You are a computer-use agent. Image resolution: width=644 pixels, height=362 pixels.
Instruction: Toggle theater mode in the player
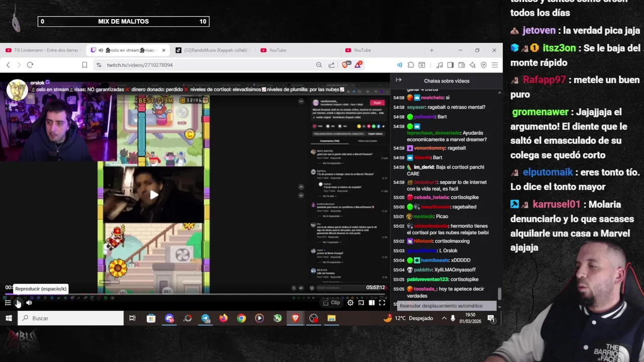(x=371, y=303)
